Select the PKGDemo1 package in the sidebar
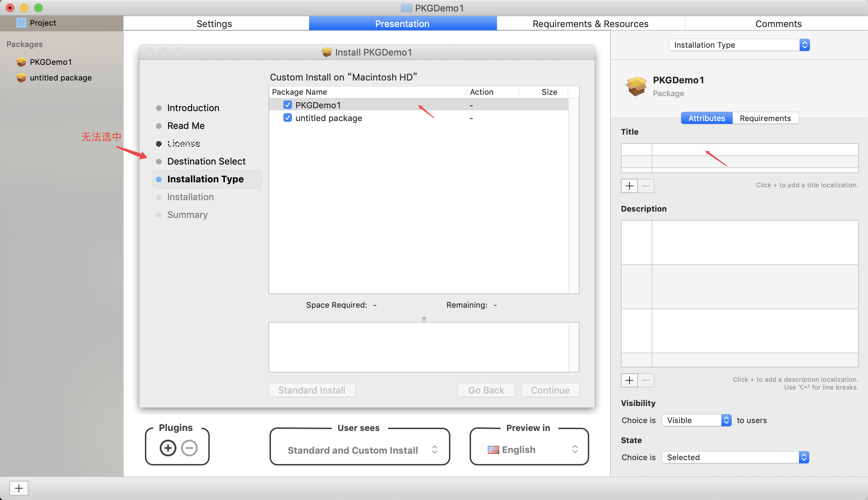The height and width of the screenshot is (500, 868). pos(51,62)
